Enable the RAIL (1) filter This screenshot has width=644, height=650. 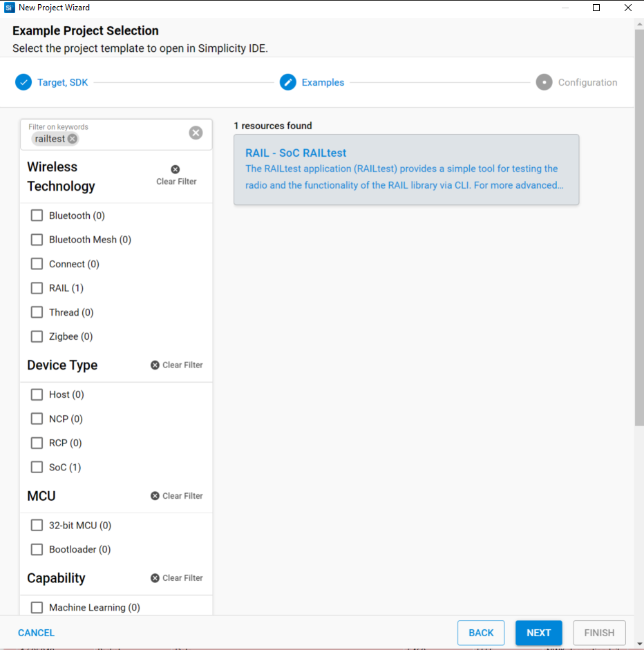pos(37,288)
